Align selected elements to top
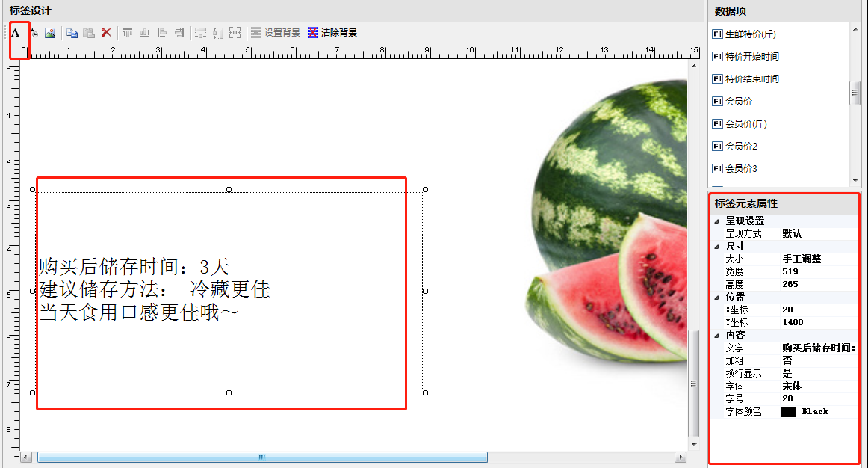Screen dimensions: 868x468 point(127,33)
